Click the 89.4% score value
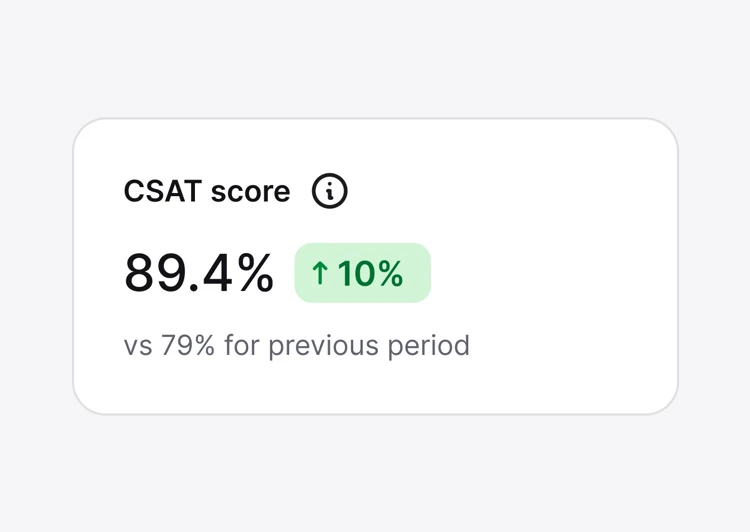This screenshot has height=532, width=750. (x=199, y=273)
